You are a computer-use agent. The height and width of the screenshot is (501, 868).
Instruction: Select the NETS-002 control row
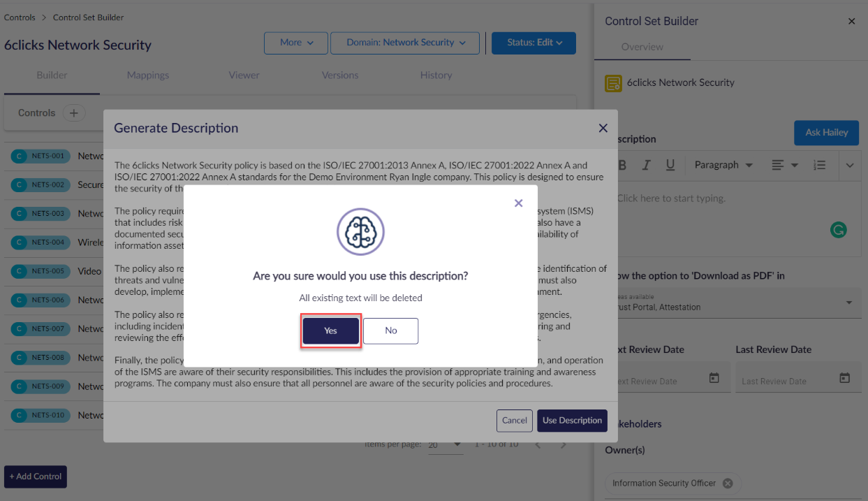54,184
